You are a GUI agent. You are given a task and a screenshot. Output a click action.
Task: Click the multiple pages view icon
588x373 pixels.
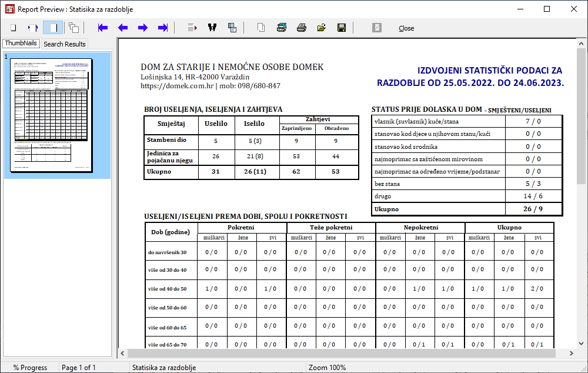point(73,28)
